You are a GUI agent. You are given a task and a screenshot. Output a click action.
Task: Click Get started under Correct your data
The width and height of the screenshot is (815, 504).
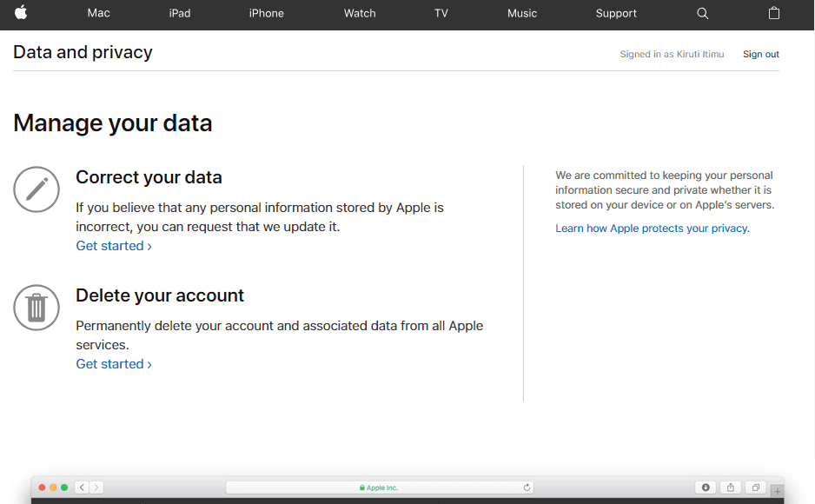114,246
